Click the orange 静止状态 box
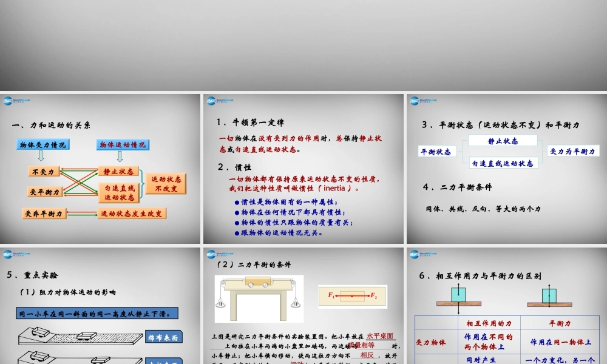607x364 pixels. pyautogui.click(x=118, y=171)
